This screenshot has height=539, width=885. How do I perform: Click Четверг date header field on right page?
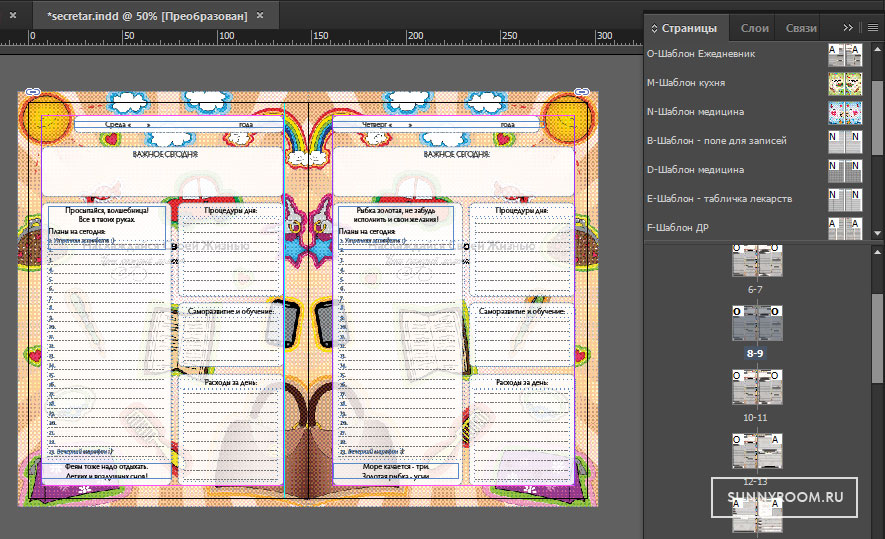click(437, 124)
